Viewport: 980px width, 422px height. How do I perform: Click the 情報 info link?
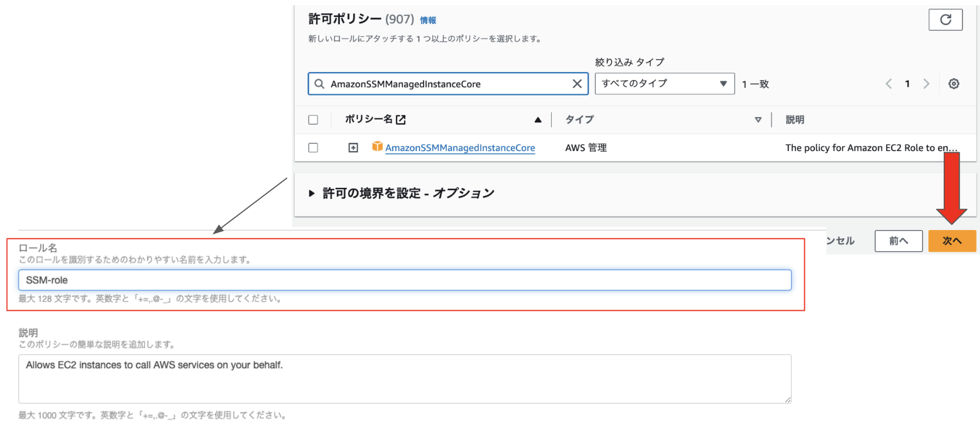coord(428,20)
